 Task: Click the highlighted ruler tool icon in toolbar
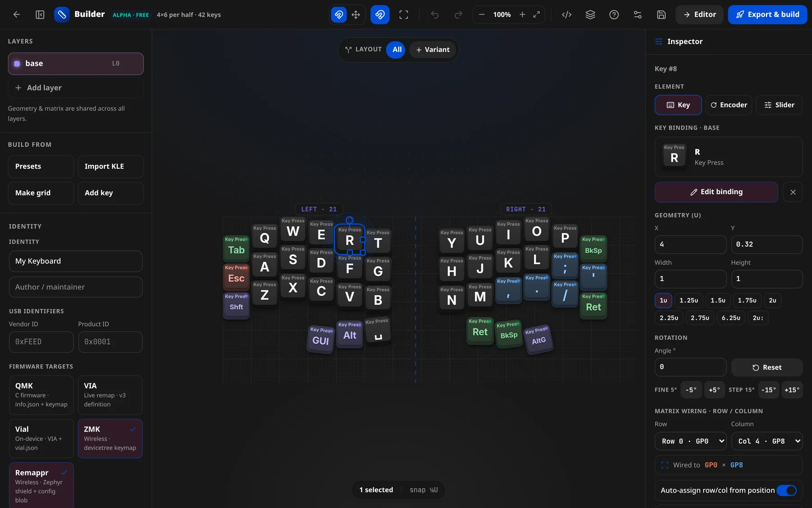(x=380, y=14)
